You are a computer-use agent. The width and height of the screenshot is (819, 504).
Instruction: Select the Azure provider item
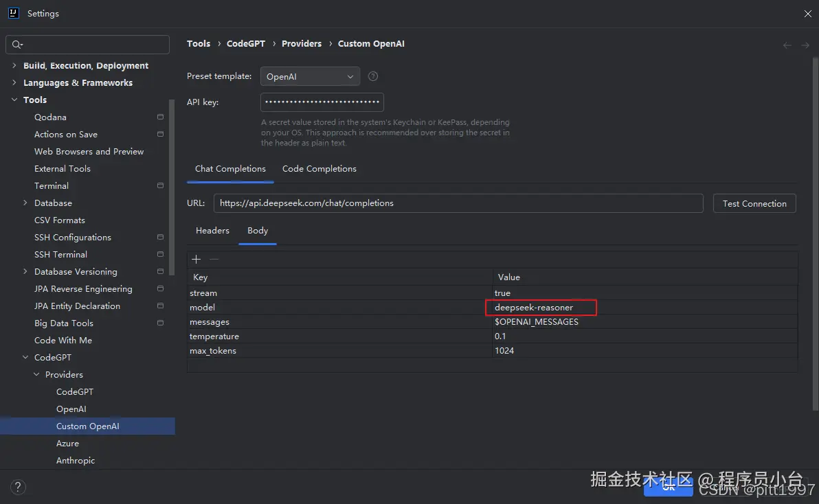[67, 444]
